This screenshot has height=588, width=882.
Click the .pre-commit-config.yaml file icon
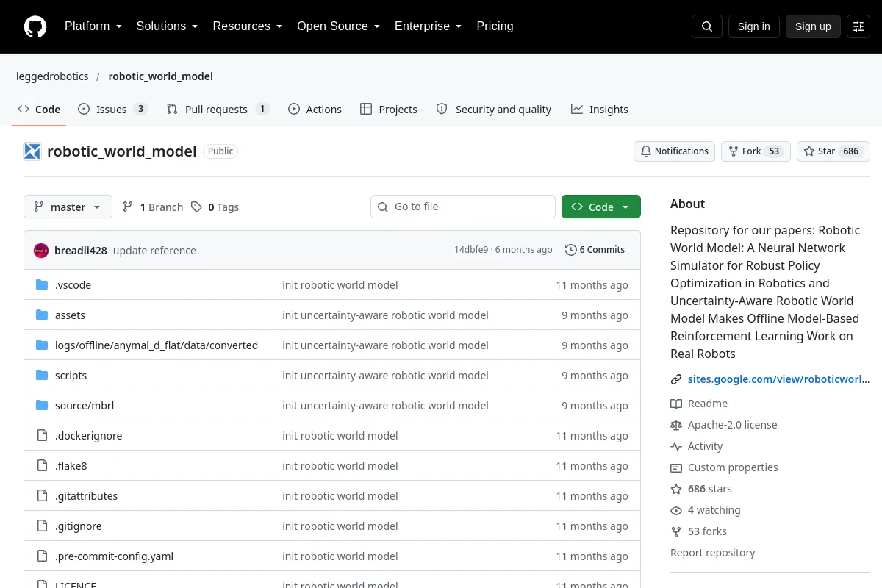pos(42,556)
